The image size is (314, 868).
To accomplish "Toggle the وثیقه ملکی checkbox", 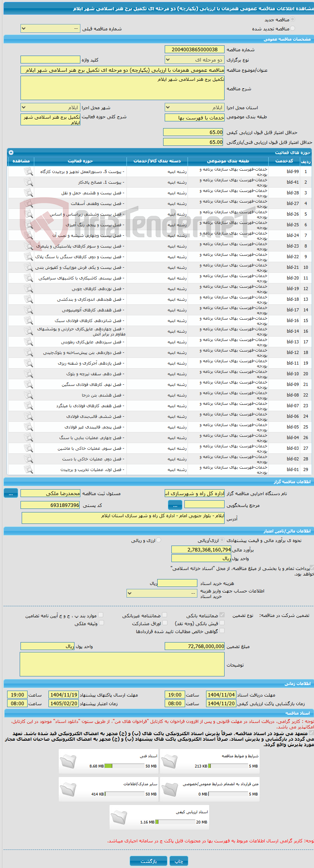I will (x=101, y=623).
